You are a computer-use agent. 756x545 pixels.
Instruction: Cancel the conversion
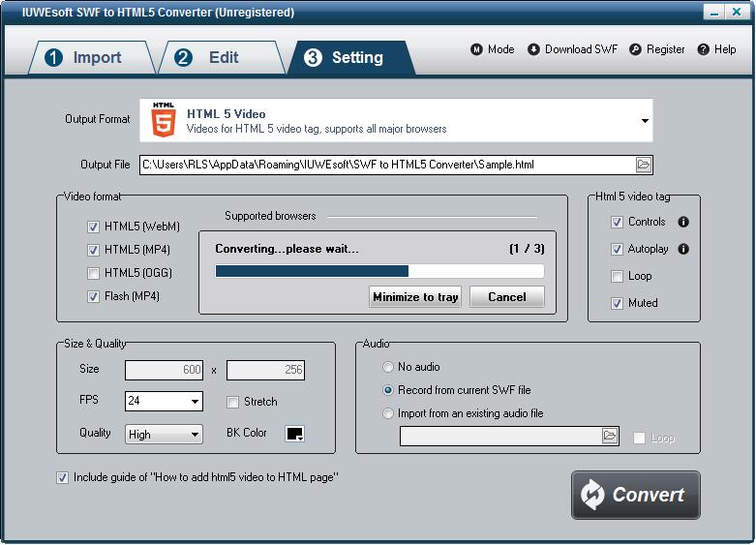pos(506,296)
